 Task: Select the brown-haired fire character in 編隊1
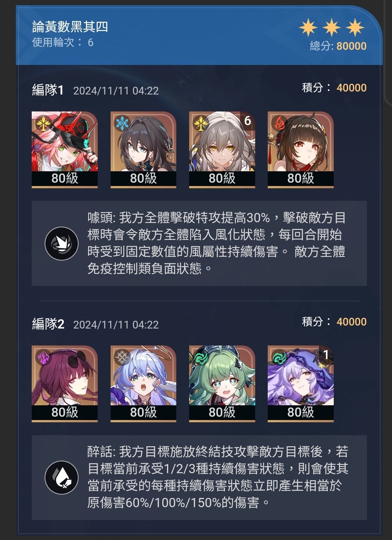[x=301, y=149]
